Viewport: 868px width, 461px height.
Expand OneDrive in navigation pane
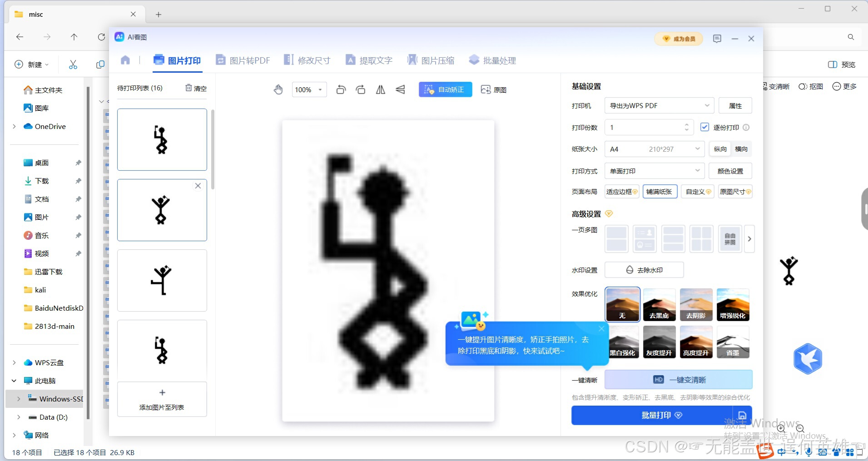[14, 126]
